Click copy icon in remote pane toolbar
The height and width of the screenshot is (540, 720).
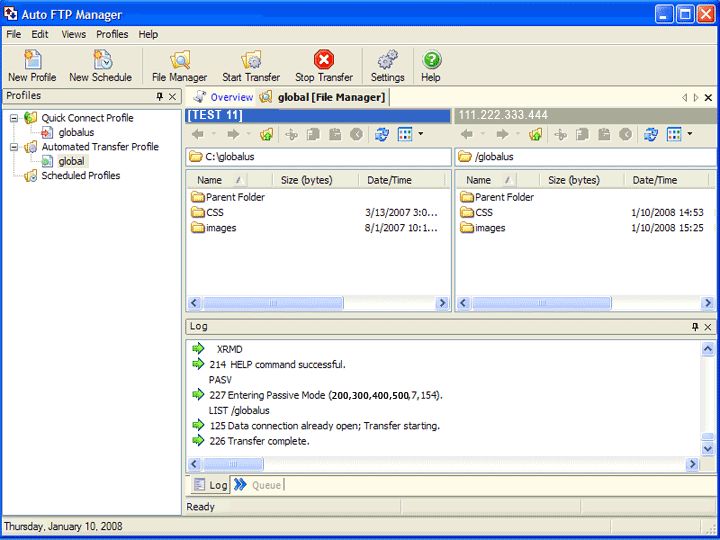point(583,134)
